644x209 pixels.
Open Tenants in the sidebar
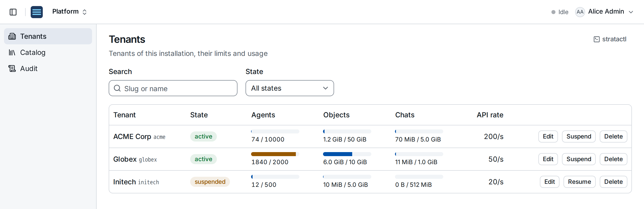(x=48, y=36)
